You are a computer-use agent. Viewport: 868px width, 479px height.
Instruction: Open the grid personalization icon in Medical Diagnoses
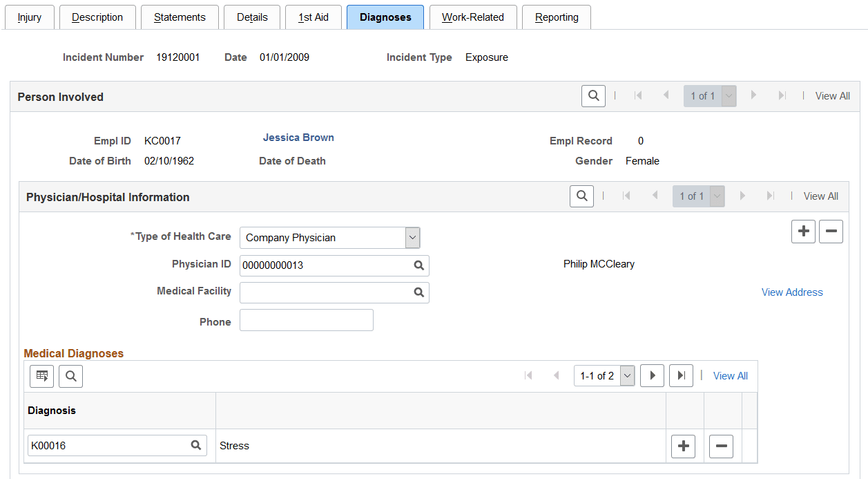coord(41,376)
